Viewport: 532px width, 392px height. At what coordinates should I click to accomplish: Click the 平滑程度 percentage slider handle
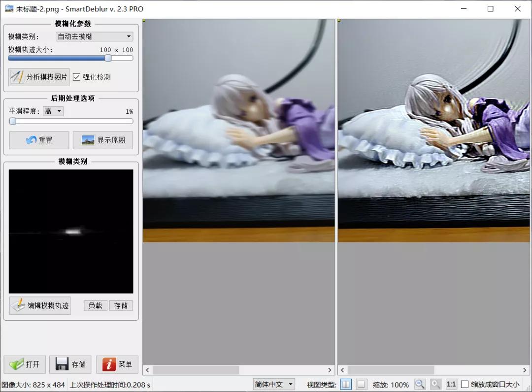12,121
